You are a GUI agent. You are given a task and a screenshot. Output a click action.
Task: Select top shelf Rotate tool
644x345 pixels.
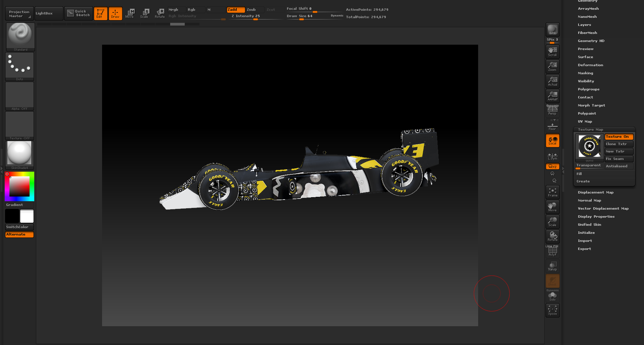tap(159, 13)
